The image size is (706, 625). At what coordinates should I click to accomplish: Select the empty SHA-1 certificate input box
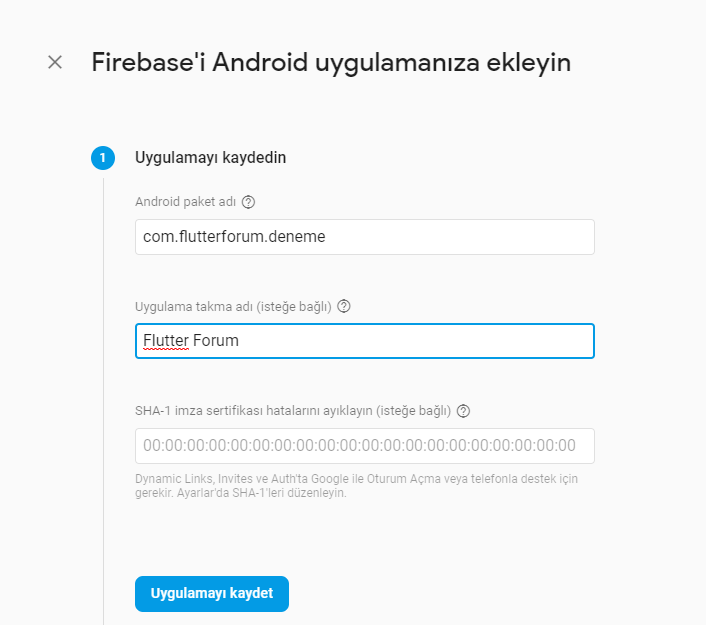364,446
